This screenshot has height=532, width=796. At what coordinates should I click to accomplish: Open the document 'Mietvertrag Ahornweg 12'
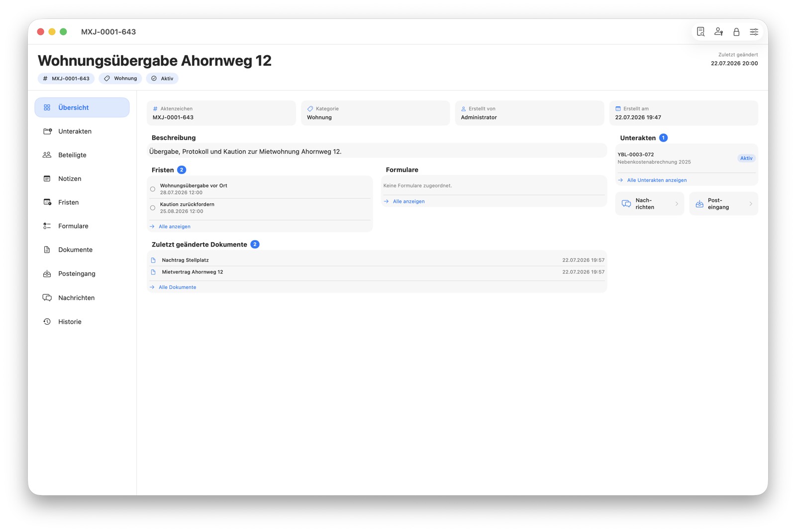click(377, 272)
